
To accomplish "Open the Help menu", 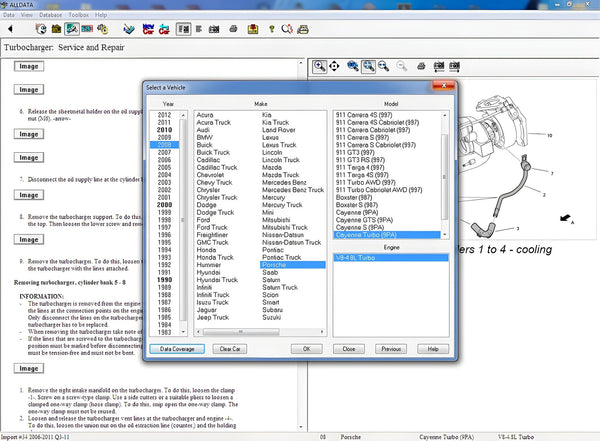I will click(101, 15).
